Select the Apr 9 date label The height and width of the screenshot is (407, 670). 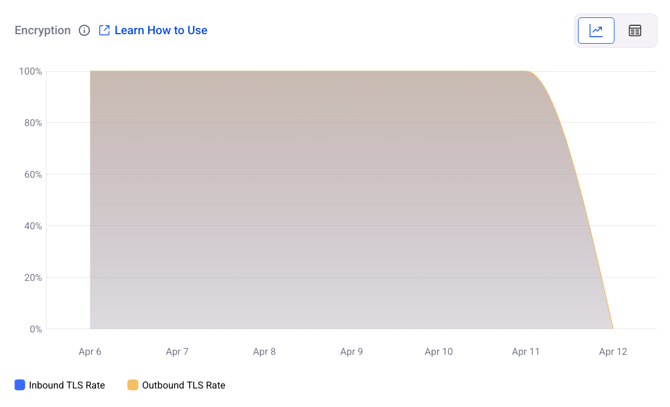[x=351, y=352]
